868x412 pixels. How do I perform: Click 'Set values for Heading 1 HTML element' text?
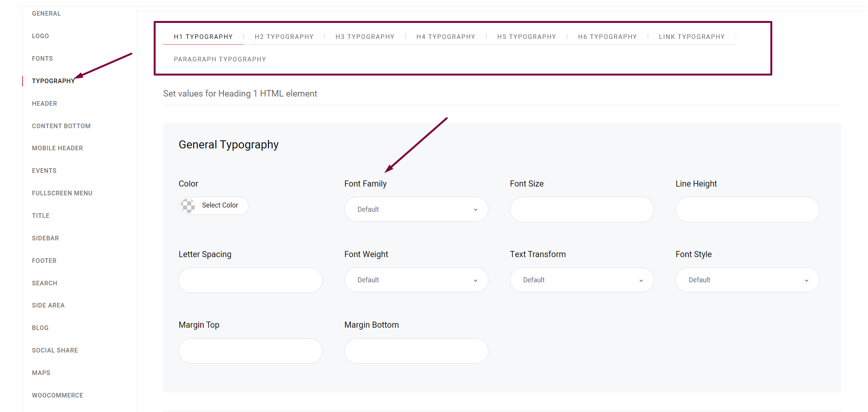pyautogui.click(x=240, y=93)
